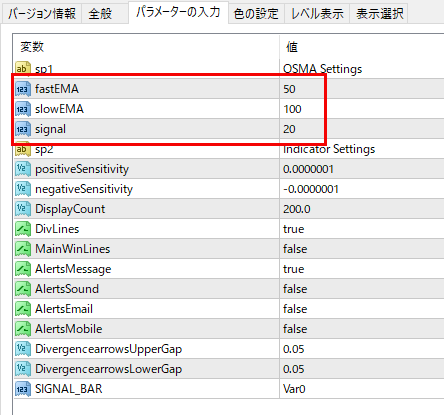This screenshot has width=444, height=415.
Task: Open the 色の設定 tab
Action: 256,14
